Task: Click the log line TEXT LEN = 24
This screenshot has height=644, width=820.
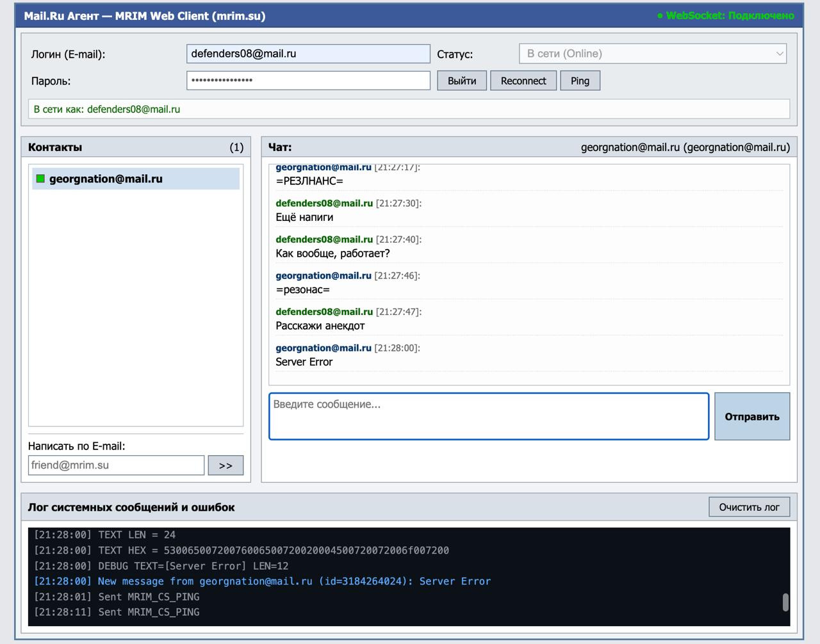Action: 104,535
